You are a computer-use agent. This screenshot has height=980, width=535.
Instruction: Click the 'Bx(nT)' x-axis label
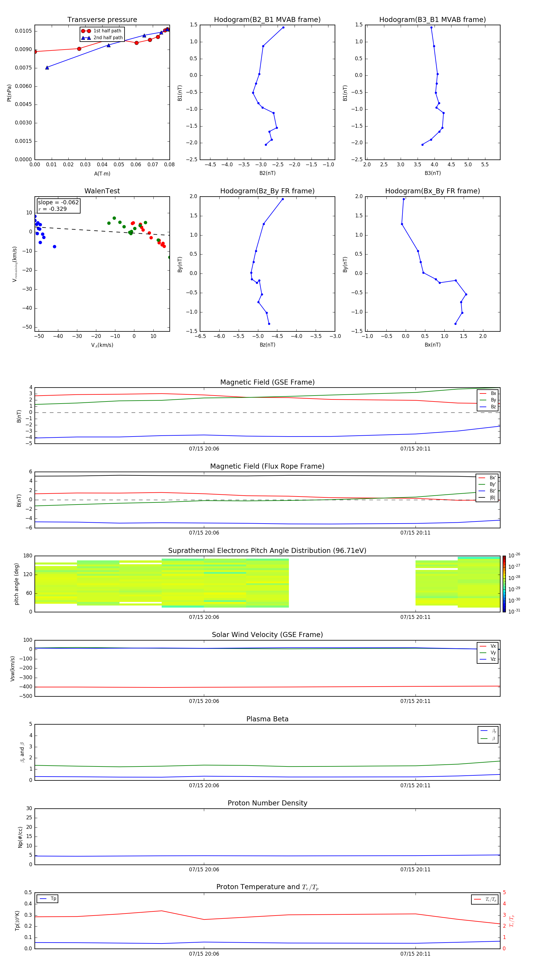432,345
